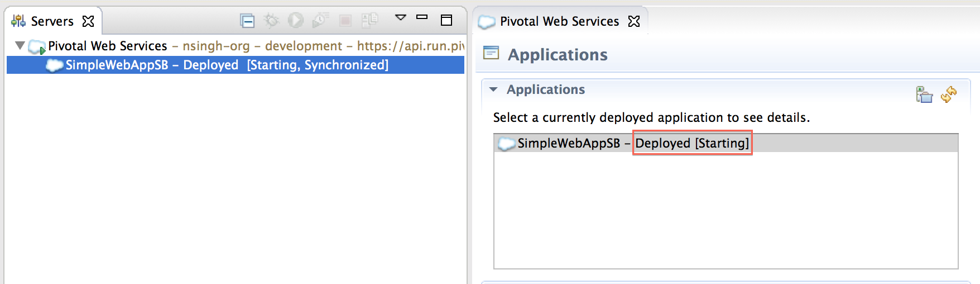Viewport: 980px width, 284px height.
Task: Start the server in debug mode
Action: pyautogui.click(x=271, y=21)
